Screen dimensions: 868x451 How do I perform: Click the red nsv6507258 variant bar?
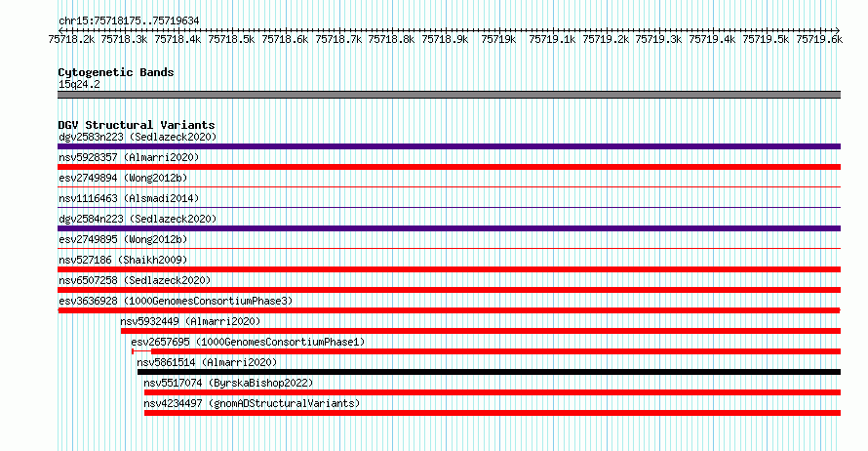point(449,290)
